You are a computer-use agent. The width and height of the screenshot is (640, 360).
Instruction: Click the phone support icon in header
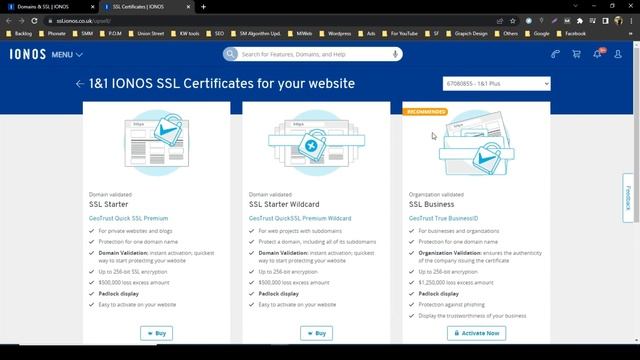[x=555, y=54]
